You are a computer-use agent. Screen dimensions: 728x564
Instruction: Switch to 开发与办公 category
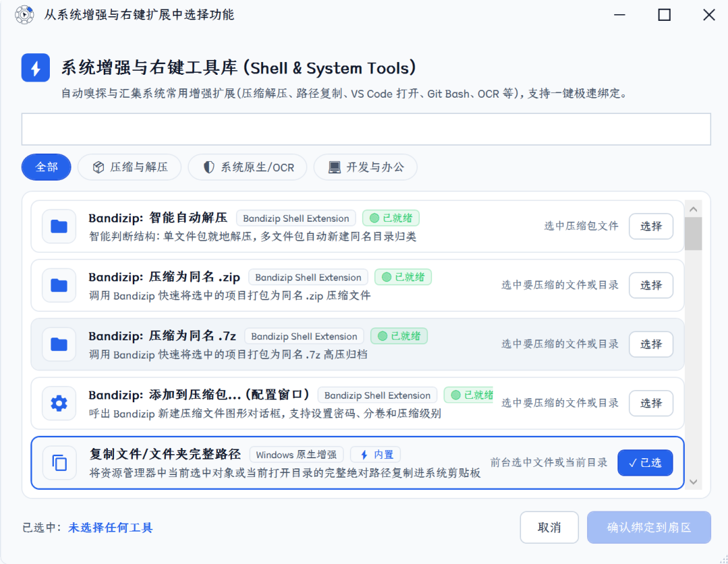click(365, 167)
